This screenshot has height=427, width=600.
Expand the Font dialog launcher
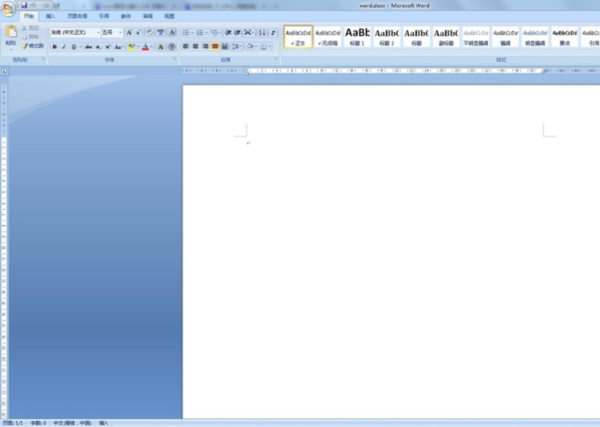point(174,59)
